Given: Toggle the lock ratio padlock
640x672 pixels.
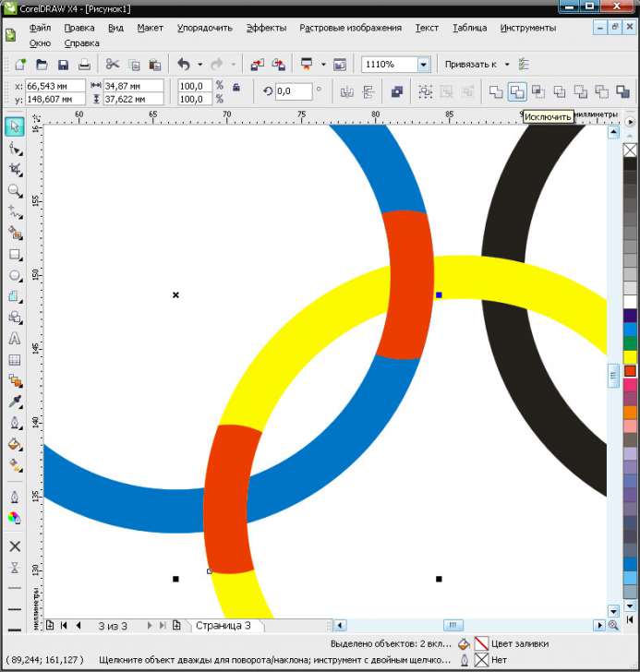Looking at the screenshot, I should (236, 88).
